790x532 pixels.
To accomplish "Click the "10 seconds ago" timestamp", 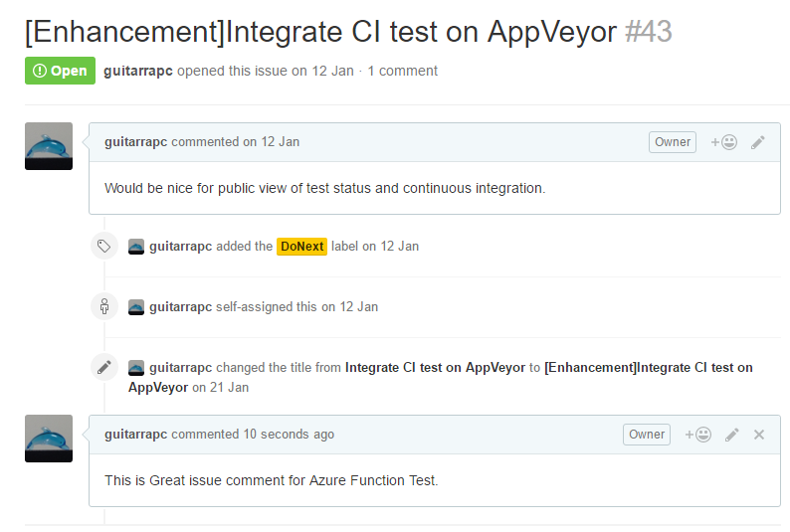I will tap(289, 435).
